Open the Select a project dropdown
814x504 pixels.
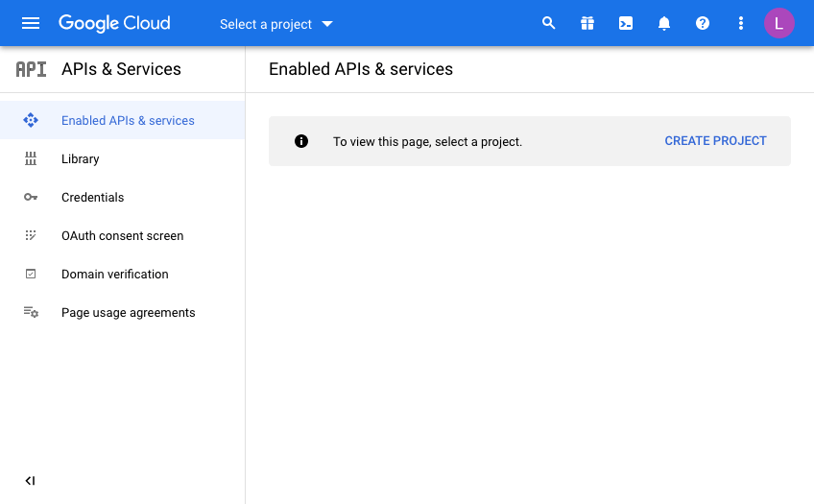(275, 24)
